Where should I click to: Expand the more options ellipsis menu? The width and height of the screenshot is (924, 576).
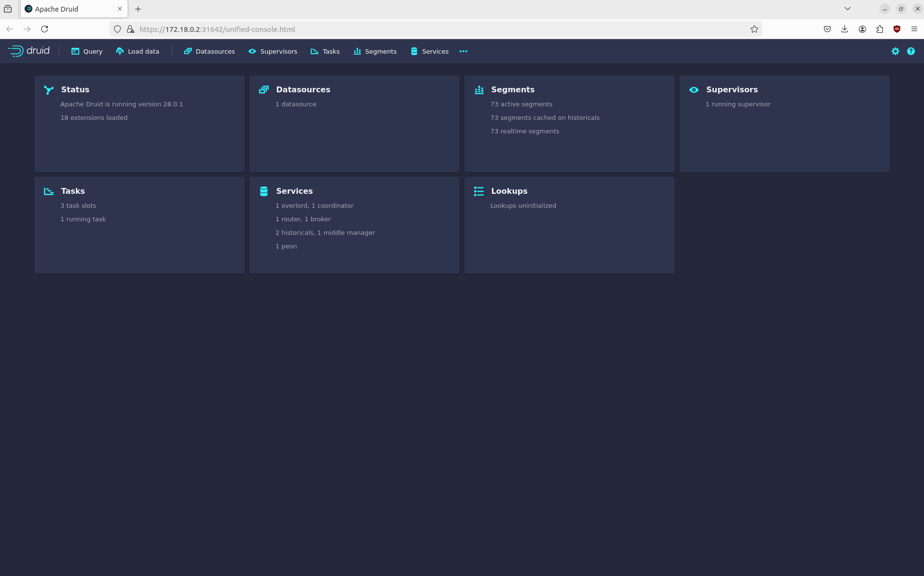coord(463,51)
